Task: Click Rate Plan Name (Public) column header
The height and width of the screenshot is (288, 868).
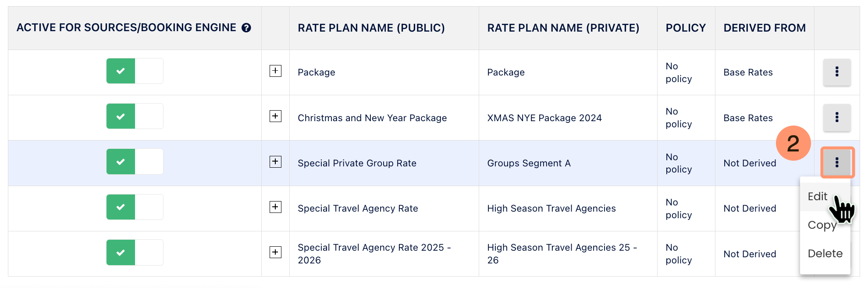Action: click(x=371, y=28)
